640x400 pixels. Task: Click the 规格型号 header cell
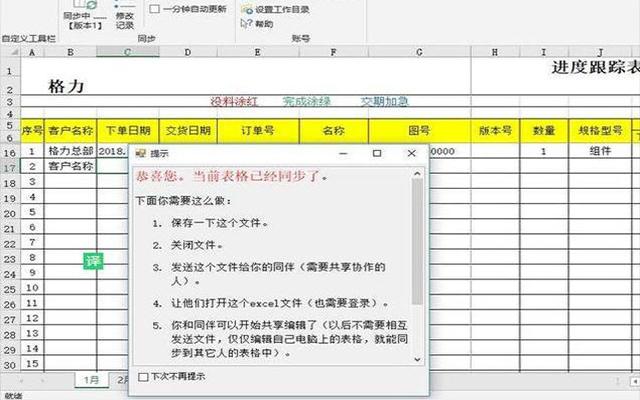tap(600, 131)
